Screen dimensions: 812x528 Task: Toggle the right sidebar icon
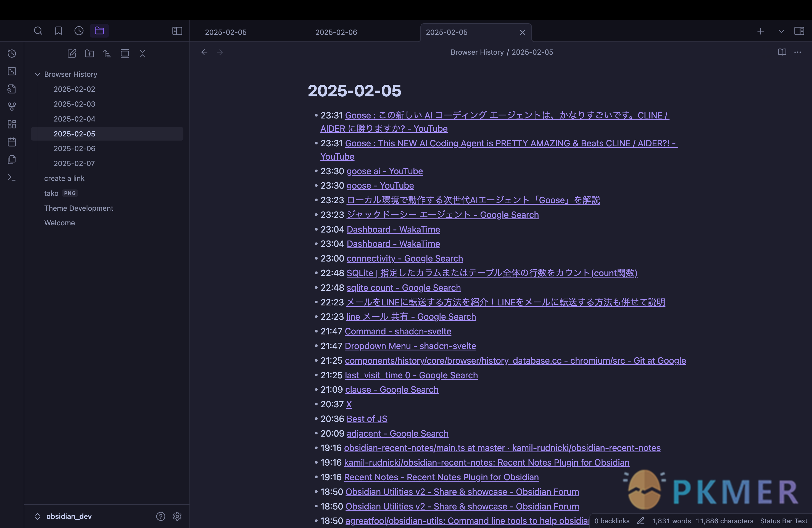[799, 31]
